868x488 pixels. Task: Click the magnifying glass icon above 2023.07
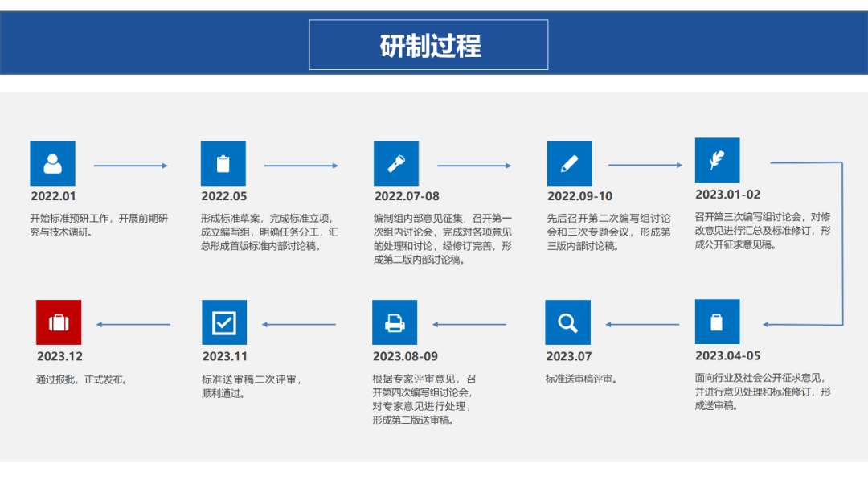567,322
